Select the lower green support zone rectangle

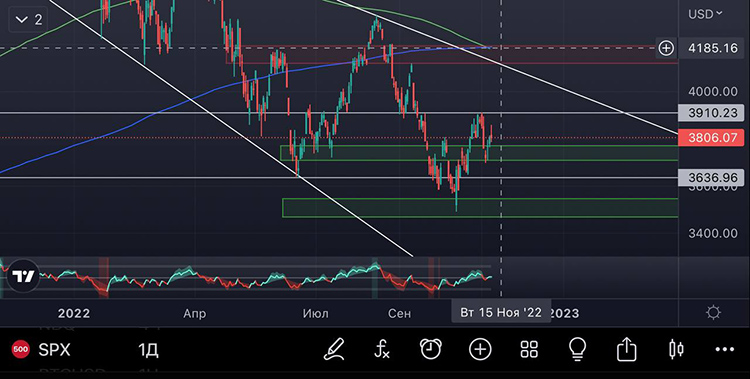click(480, 208)
